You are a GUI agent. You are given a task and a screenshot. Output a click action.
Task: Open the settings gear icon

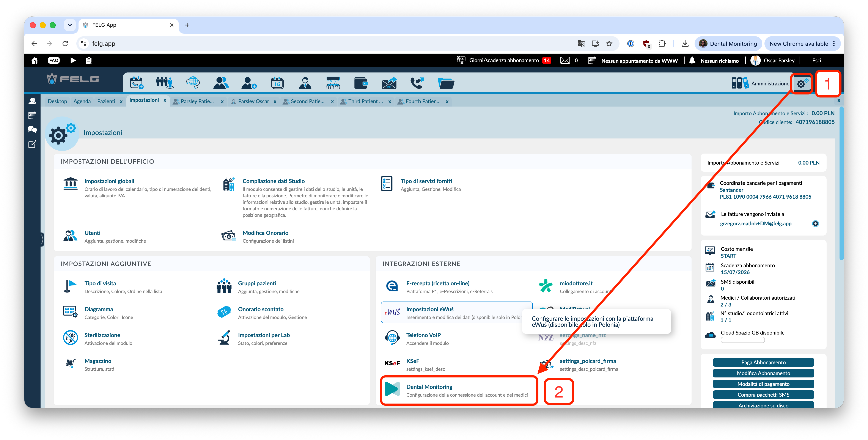[802, 83]
